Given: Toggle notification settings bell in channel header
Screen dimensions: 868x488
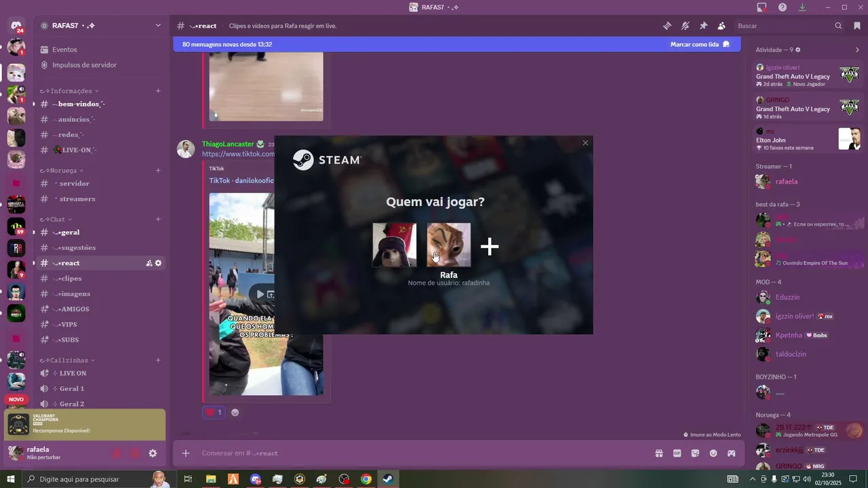Looking at the screenshot, I should point(686,26).
